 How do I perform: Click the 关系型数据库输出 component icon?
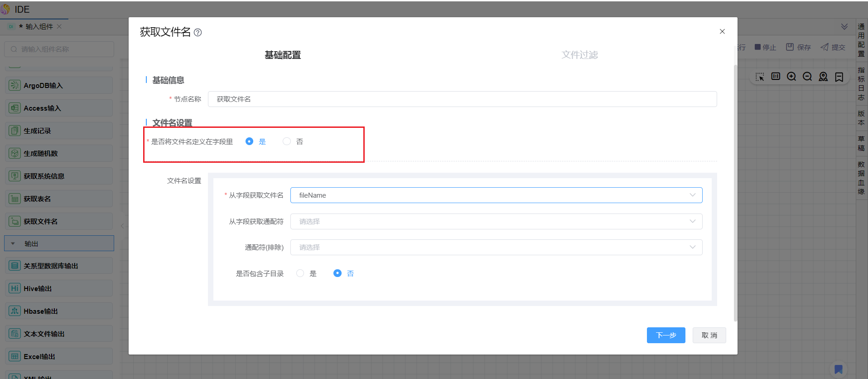[15, 266]
